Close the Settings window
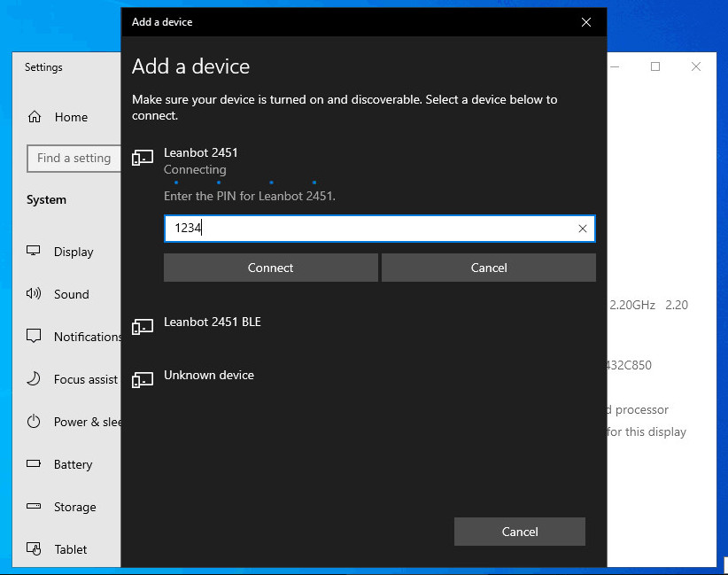 [696, 66]
